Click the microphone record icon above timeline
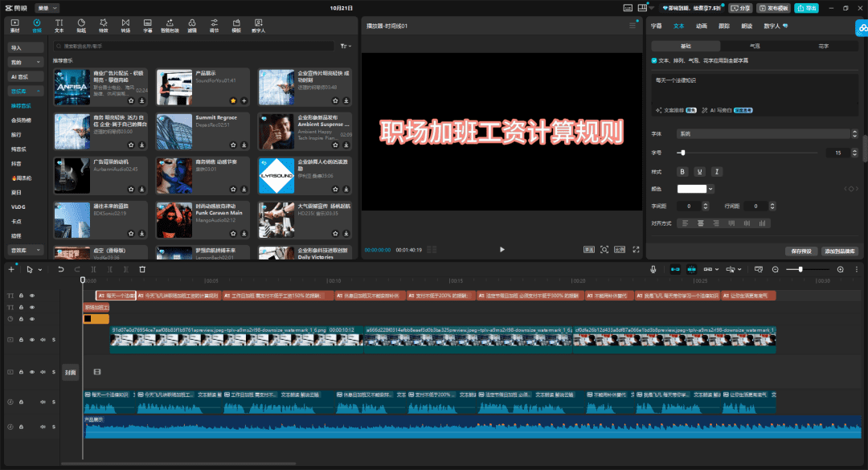Viewport: 868px width, 470px height. point(653,269)
